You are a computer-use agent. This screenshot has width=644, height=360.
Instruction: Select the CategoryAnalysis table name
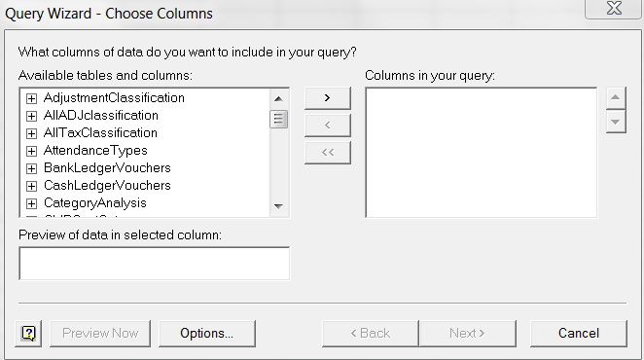[95, 203]
